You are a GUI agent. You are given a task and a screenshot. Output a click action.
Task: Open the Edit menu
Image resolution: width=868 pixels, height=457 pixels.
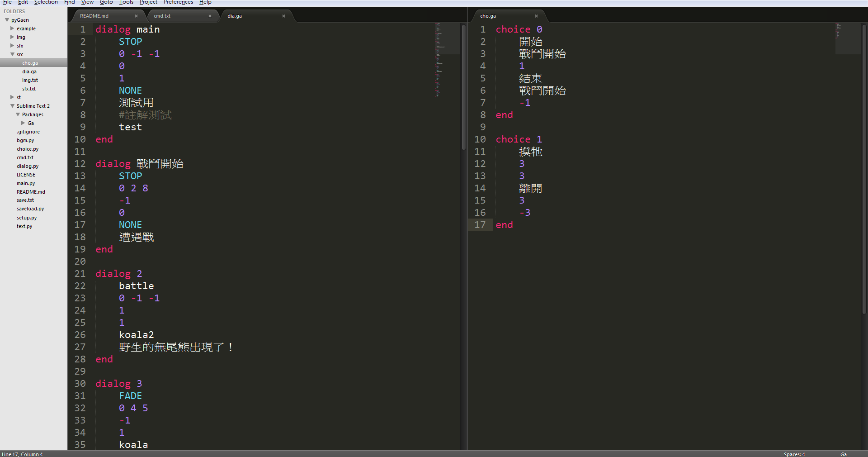click(x=23, y=2)
